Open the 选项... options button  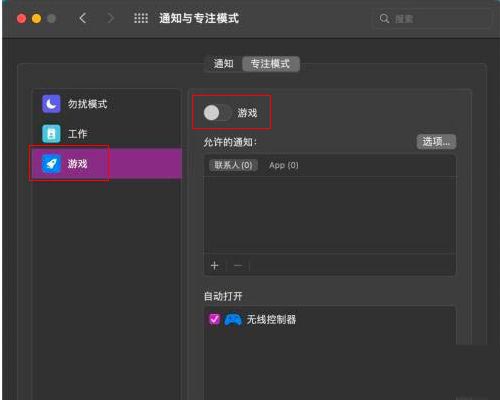coord(436,142)
